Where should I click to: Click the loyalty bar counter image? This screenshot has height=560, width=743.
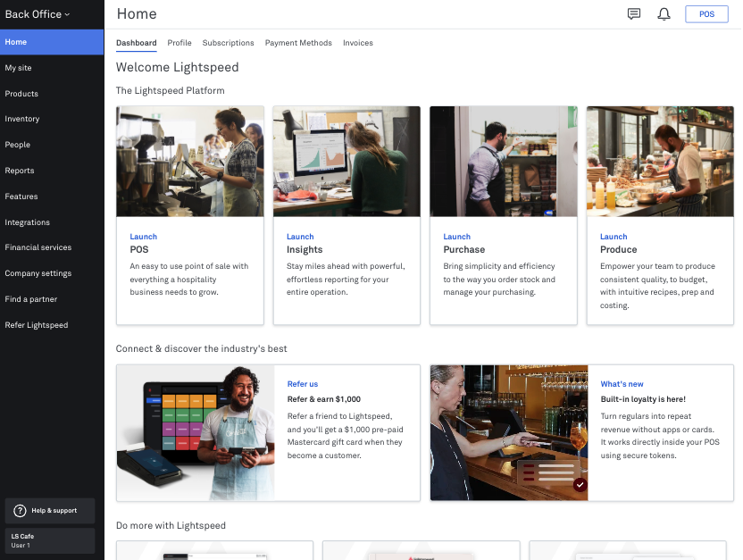pos(509,432)
